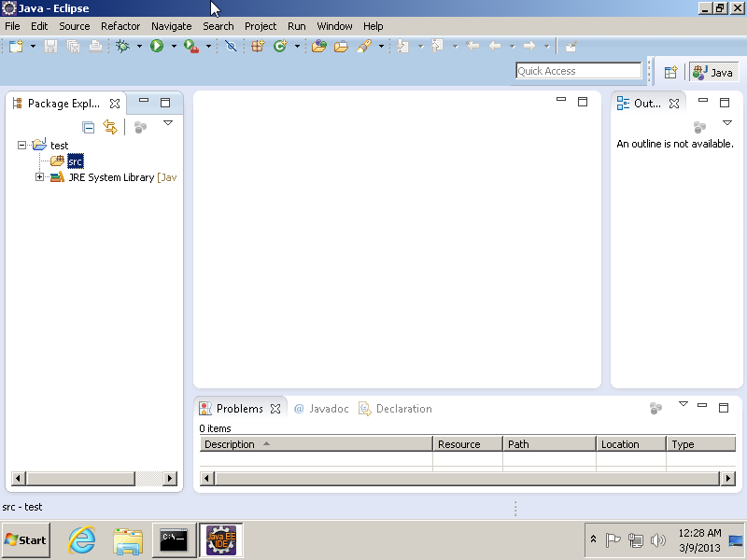
Task: Click the New Java Package icon
Action: point(258,46)
